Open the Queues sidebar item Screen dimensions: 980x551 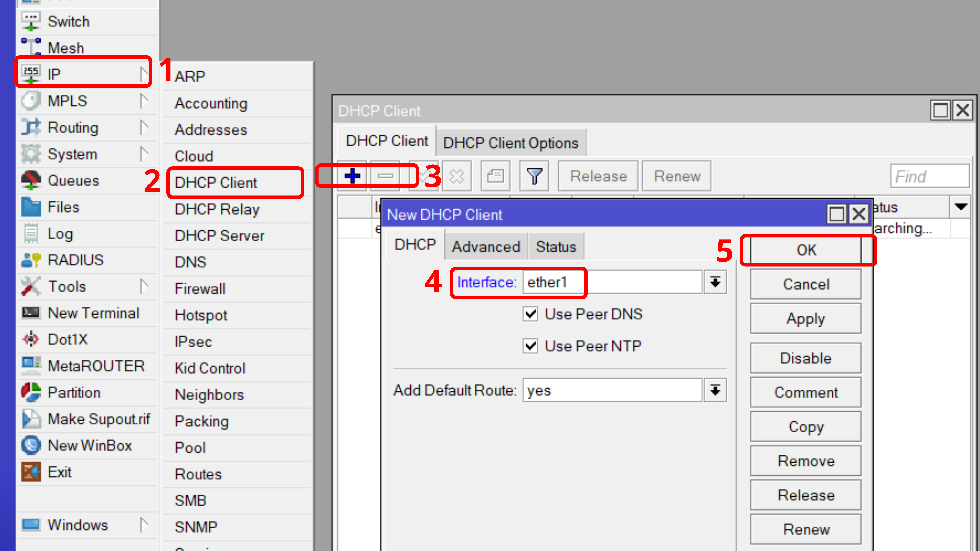click(x=73, y=181)
